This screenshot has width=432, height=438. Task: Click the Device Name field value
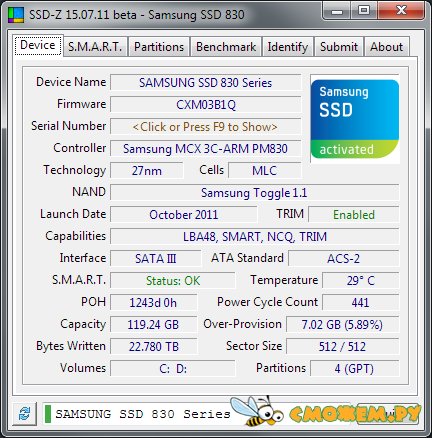pos(206,83)
